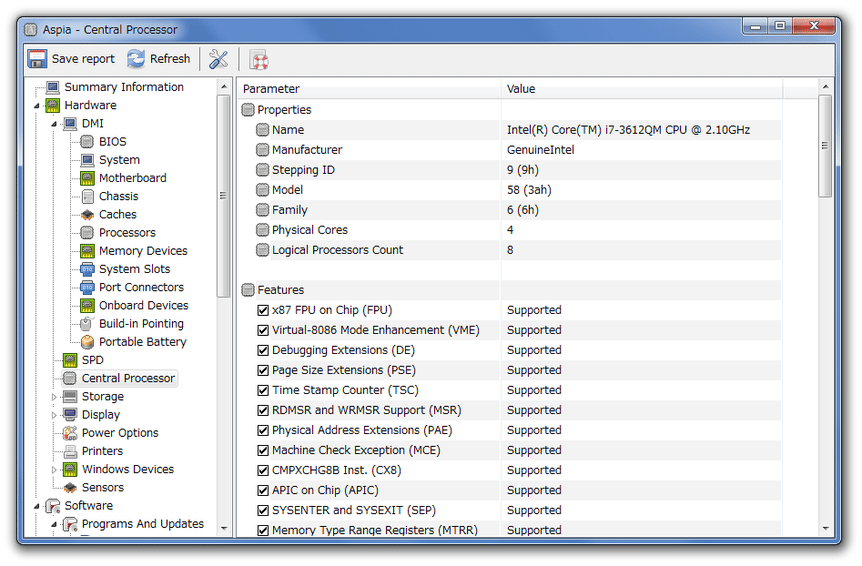This screenshot has height=566, width=862.
Task: Click the Caches chip icon
Action: pos(87,214)
